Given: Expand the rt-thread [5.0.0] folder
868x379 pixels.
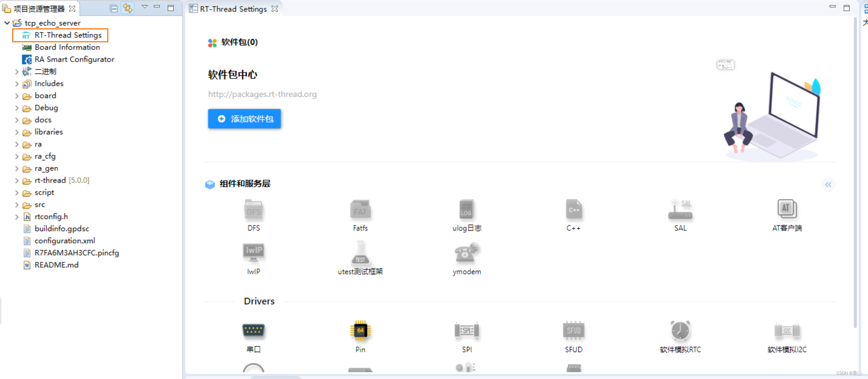Looking at the screenshot, I should pyautogui.click(x=17, y=180).
